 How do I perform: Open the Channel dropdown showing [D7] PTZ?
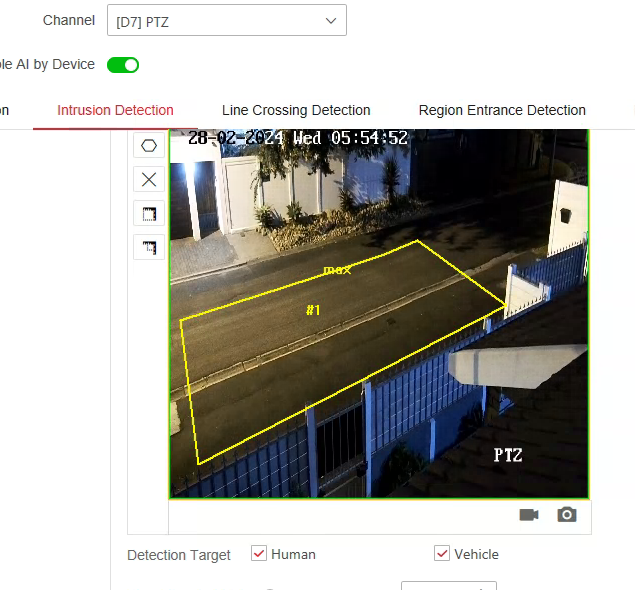pyautogui.click(x=227, y=20)
